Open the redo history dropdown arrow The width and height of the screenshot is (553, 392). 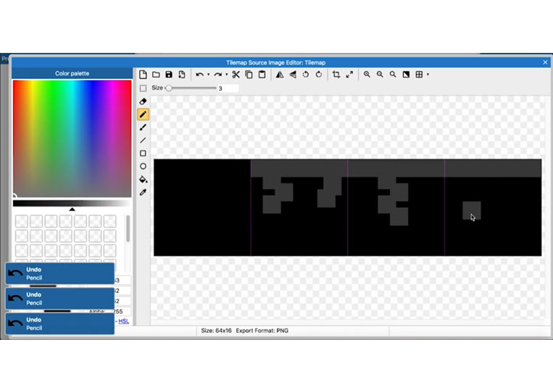226,75
